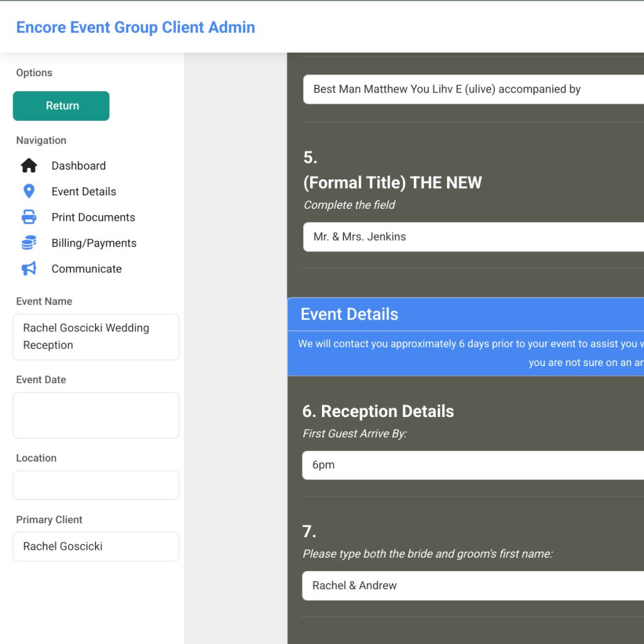Click the Print Documents printer icon

click(x=29, y=218)
